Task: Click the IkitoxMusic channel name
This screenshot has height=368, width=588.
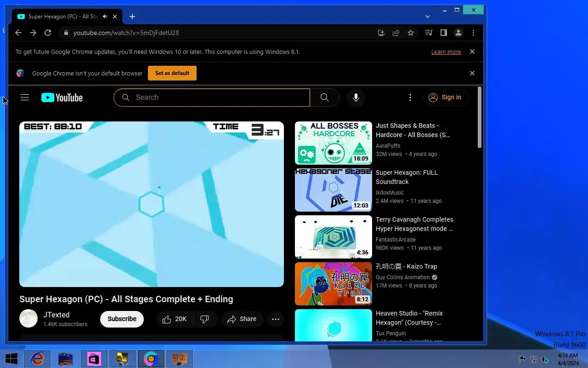Action: [390, 193]
